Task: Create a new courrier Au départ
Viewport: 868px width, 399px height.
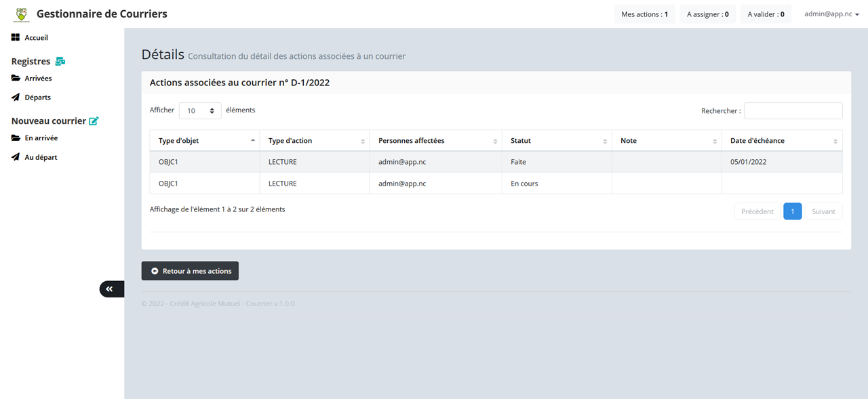Action: pos(41,157)
